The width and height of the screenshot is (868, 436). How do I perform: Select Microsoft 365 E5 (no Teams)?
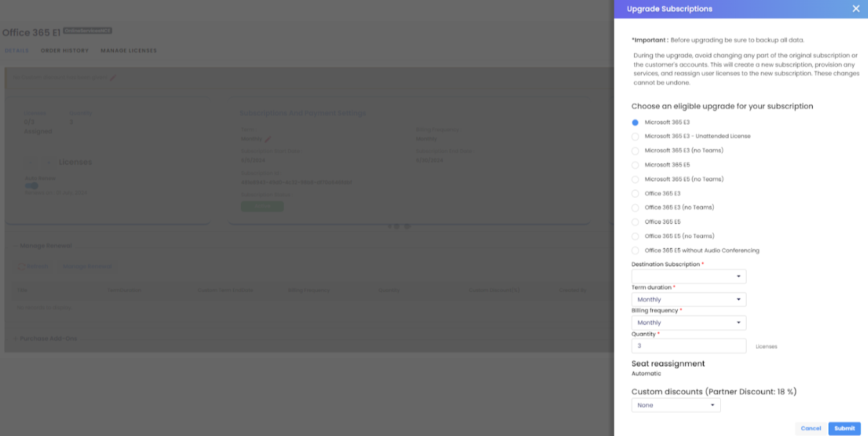tap(635, 179)
